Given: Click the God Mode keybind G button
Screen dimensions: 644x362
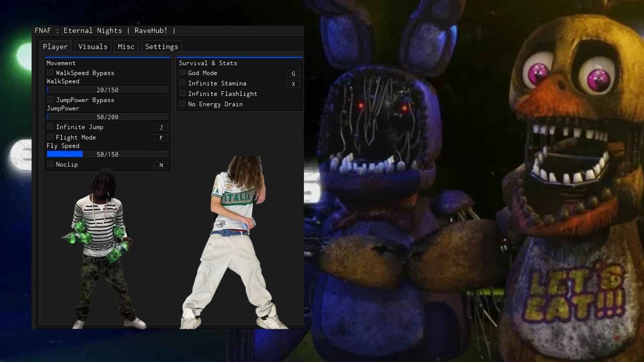Looking at the screenshot, I should [x=293, y=74].
